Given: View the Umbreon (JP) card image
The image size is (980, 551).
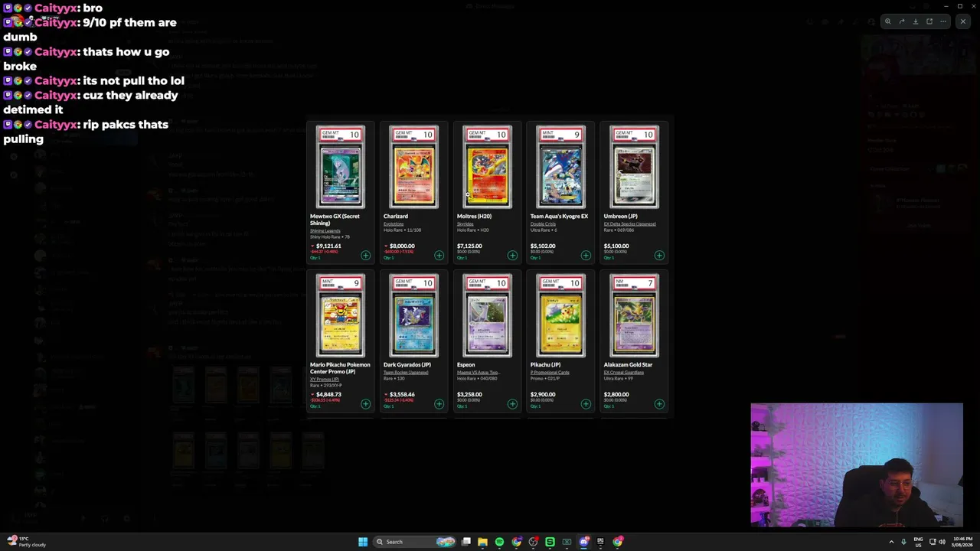Looking at the screenshot, I should pos(635,168).
